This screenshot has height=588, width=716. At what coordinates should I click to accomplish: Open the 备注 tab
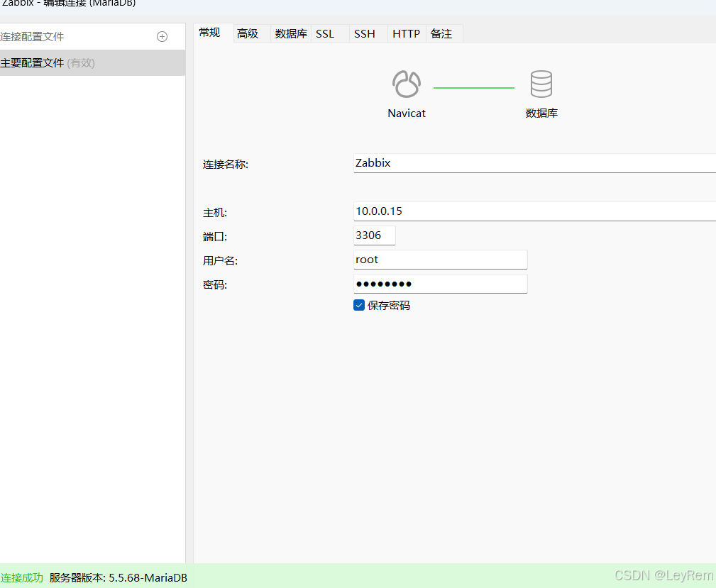coord(445,33)
